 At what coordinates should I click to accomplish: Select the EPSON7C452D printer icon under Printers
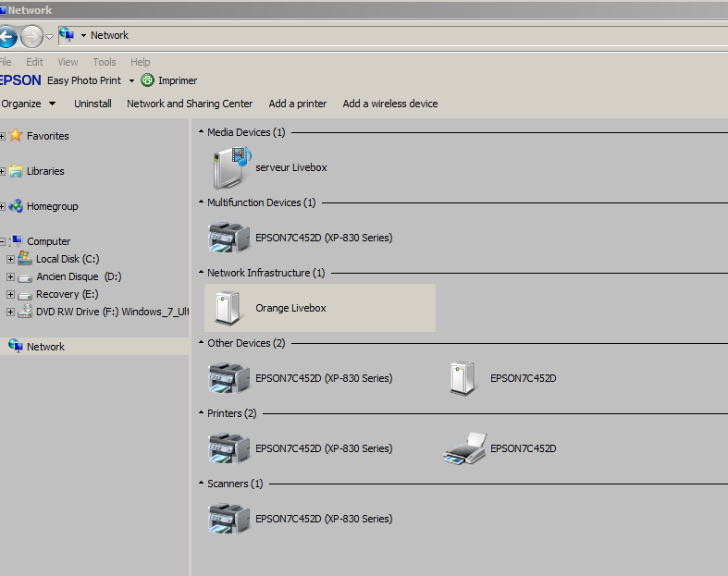pos(464,448)
